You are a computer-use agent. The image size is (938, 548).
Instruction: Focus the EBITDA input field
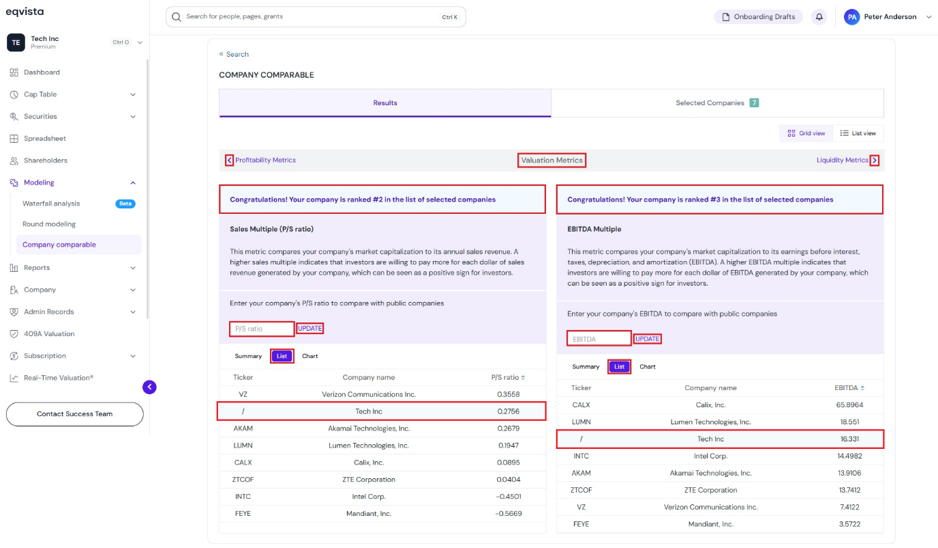599,339
